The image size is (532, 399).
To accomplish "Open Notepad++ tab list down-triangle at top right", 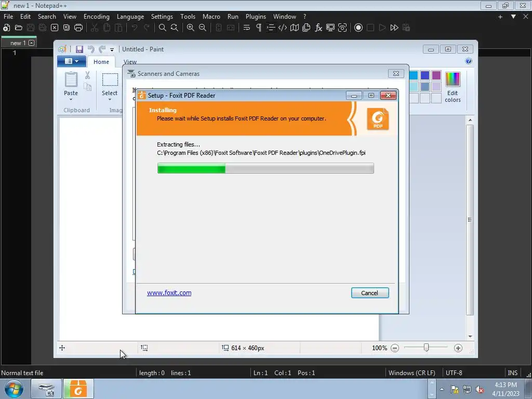I will point(513,16).
